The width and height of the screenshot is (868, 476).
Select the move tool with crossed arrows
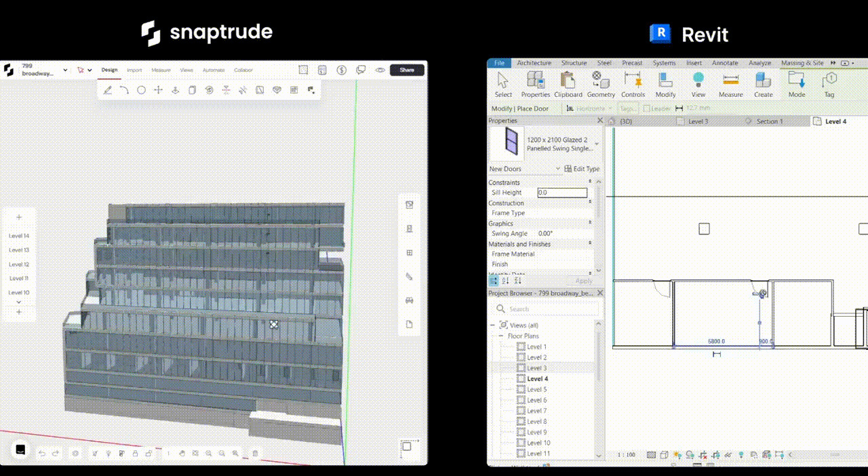[x=158, y=90]
